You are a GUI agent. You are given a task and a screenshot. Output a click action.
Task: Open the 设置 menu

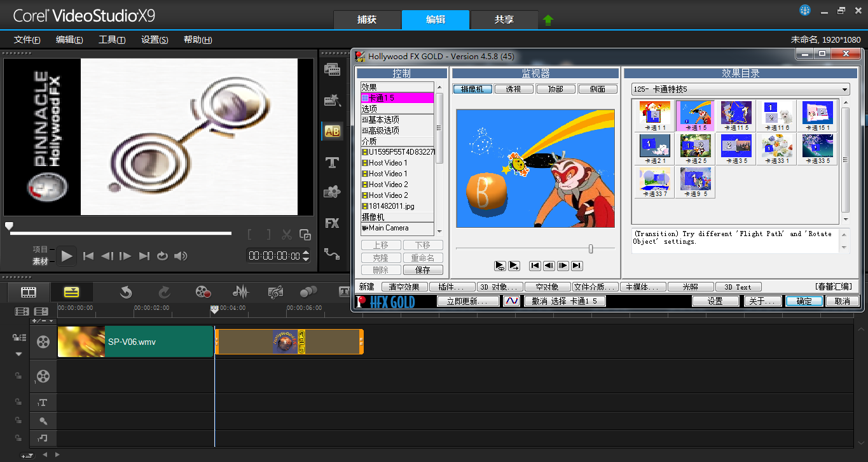tap(155, 39)
